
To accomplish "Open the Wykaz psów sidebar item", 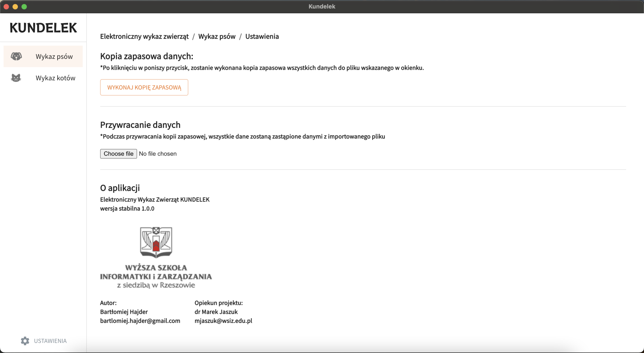I will point(43,56).
